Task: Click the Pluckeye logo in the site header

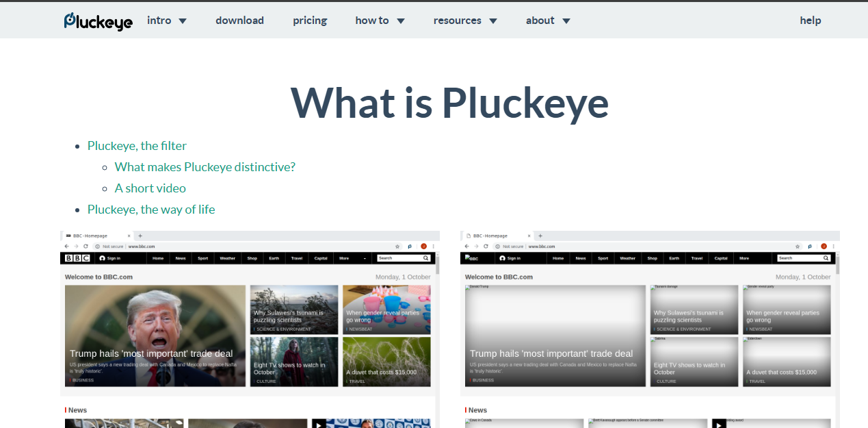Action: coord(98,21)
